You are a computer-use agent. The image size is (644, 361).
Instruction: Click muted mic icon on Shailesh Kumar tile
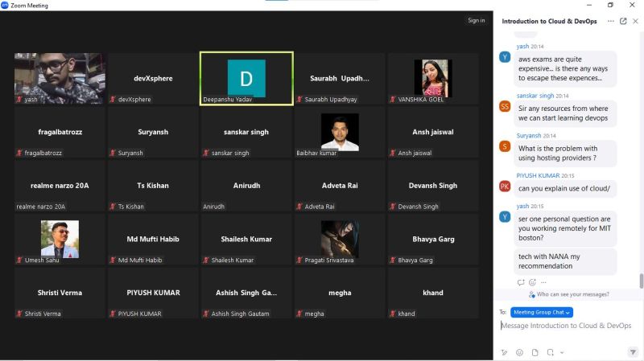206,260
